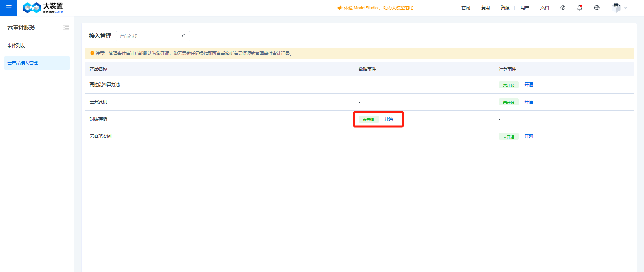This screenshot has width=644, height=272.
Task: Click the 文档 link in header
Action: 544,8
